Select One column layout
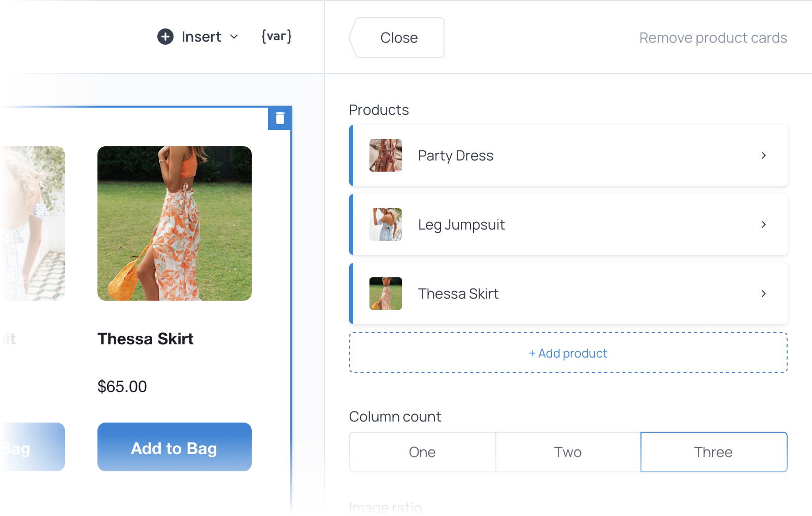 tap(422, 451)
